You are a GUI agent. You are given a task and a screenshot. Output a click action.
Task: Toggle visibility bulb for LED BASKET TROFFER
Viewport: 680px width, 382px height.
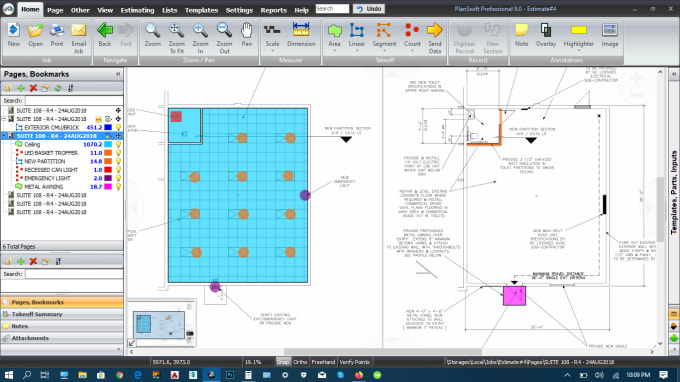tap(118, 153)
